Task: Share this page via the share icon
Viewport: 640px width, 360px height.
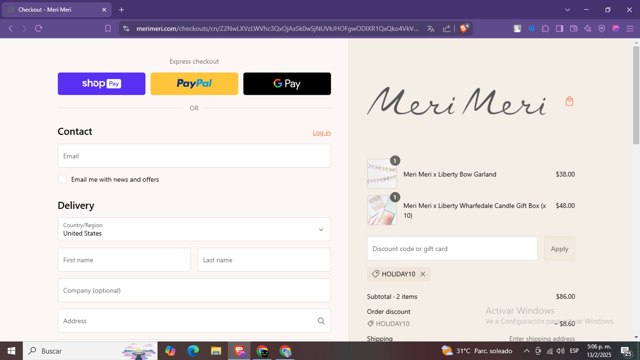Action: tap(447, 29)
